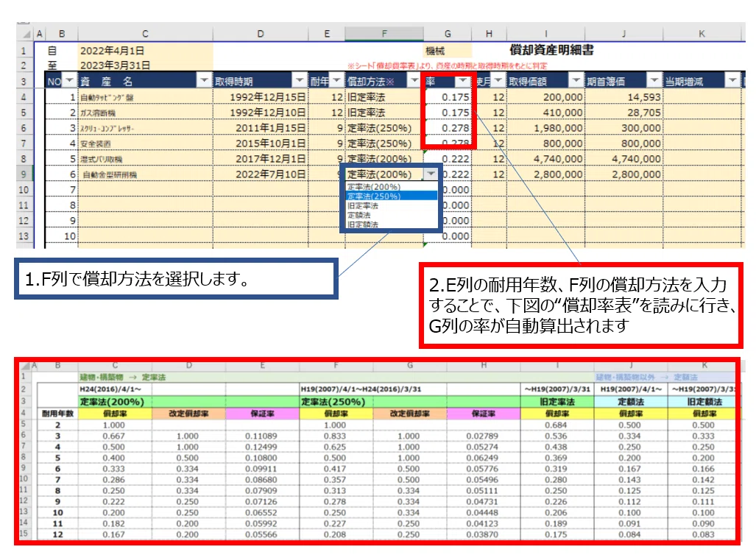Click opening book value 14,593
The image size is (756, 555).
click(644, 97)
